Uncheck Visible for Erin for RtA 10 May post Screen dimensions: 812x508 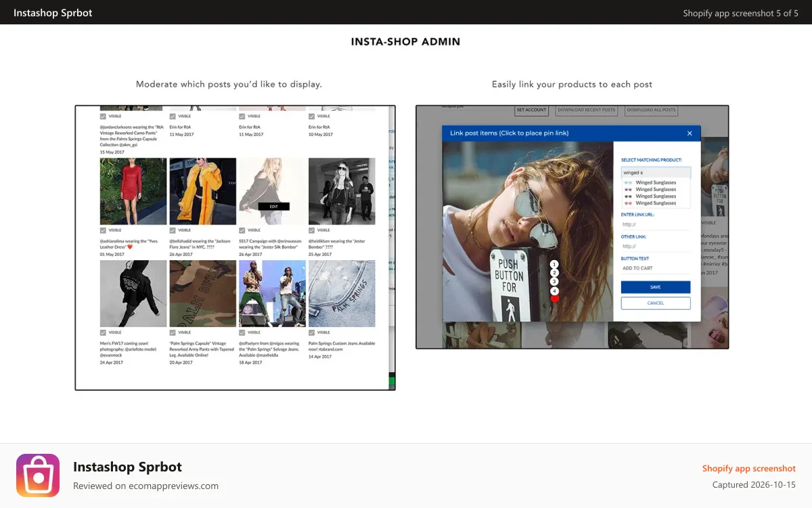[x=311, y=116]
